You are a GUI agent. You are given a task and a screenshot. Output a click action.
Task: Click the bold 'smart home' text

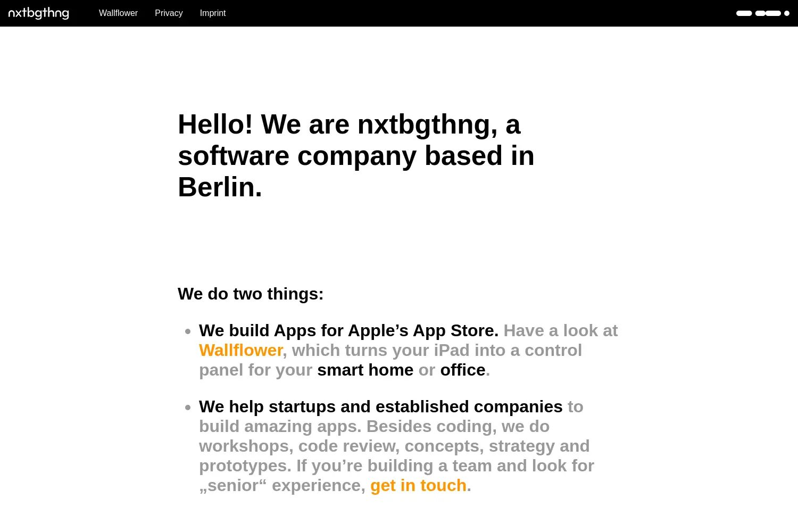coord(365,370)
